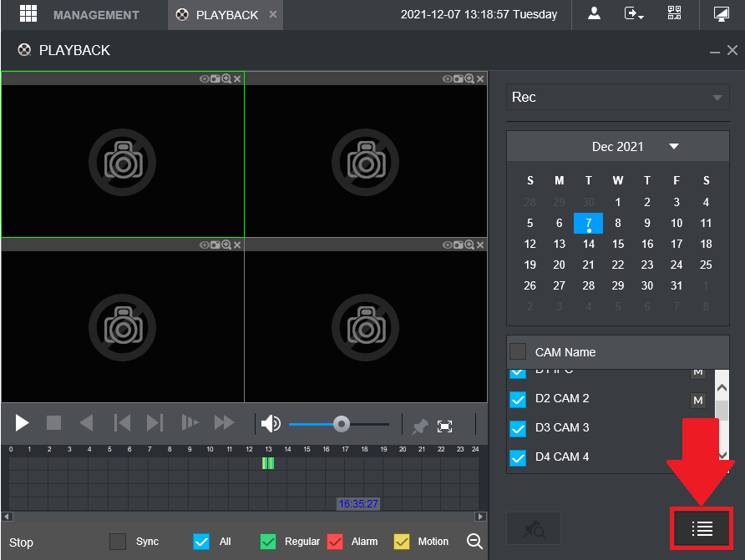The image size is (745, 560).
Task: Select December 1 on calendar
Action: tap(618, 202)
